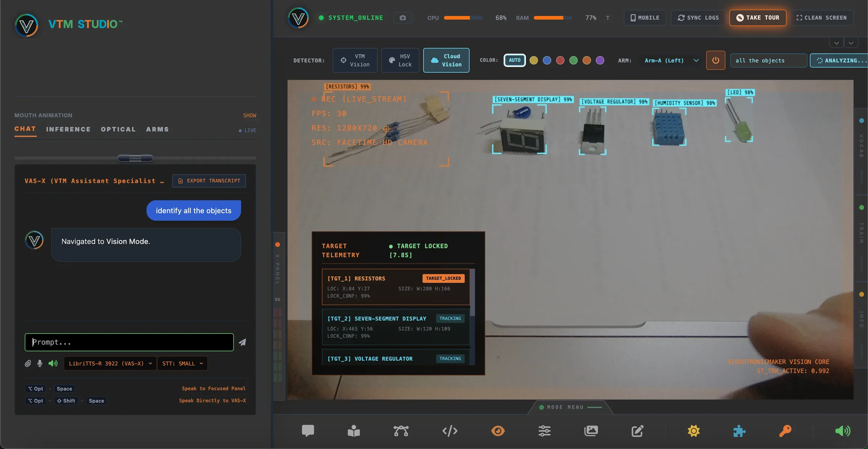This screenshot has height=449, width=868.
Task: Click the edit pencil mode icon
Action: (x=637, y=431)
